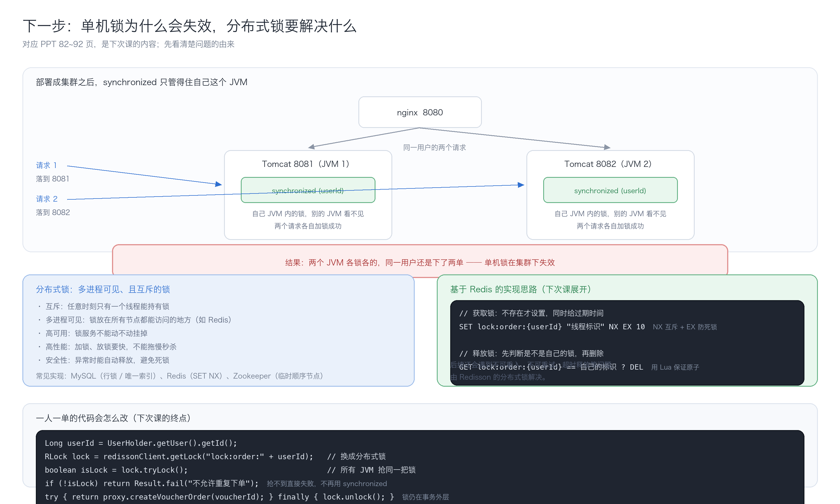Click the note NX 互斥 + EX 防死锁
This screenshot has width=840, height=504.
(685, 327)
